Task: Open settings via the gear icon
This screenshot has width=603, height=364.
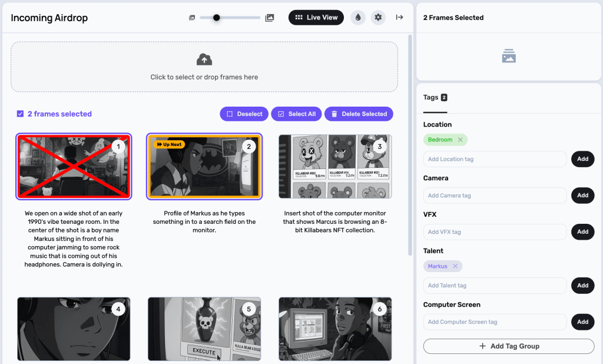Action: (x=378, y=18)
